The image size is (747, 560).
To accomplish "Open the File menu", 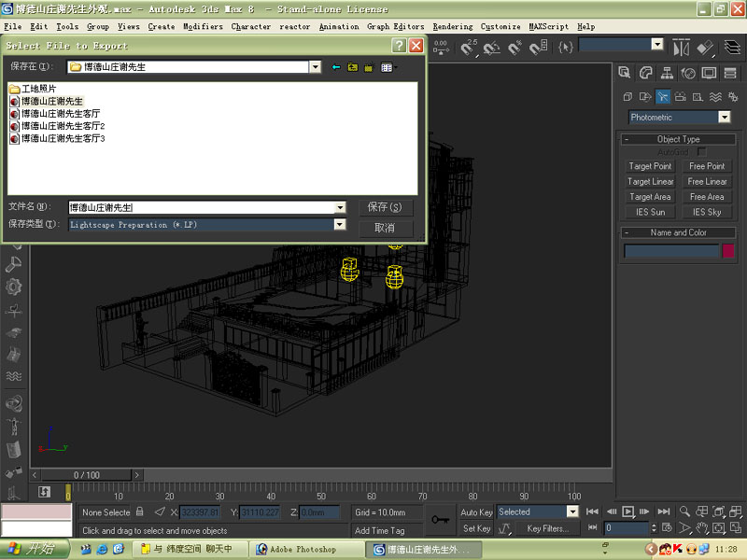I will [x=13, y=27].
